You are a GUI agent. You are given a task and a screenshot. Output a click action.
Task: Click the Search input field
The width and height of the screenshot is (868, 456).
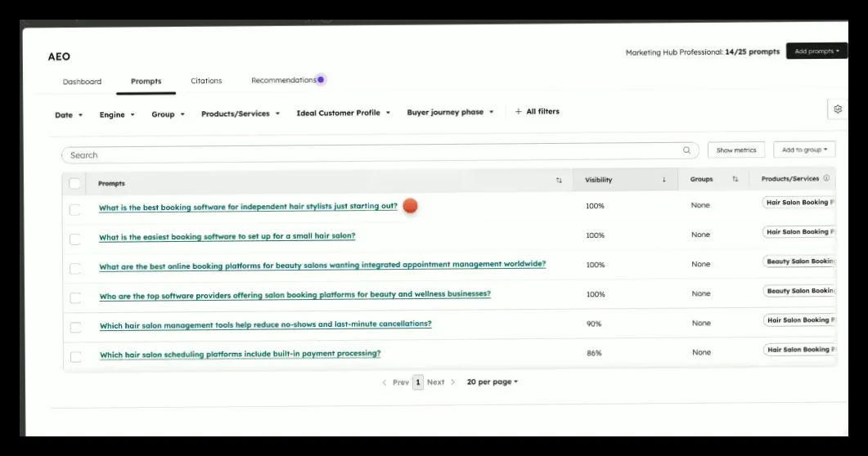pos(380,153)
